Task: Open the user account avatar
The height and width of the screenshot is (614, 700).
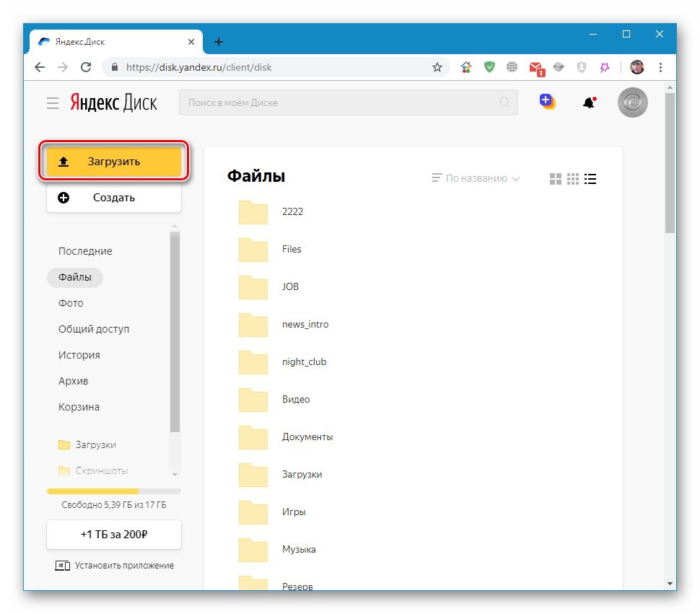Action: point(633,102)
